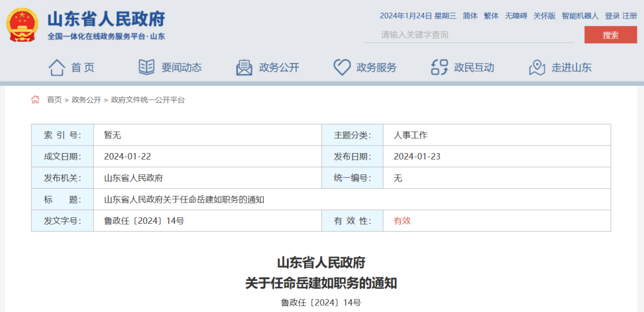The height and width of the screenshot is (312, 644).
Task: Enable 无障碍 accessibility mode
Action: coord(516,16)
